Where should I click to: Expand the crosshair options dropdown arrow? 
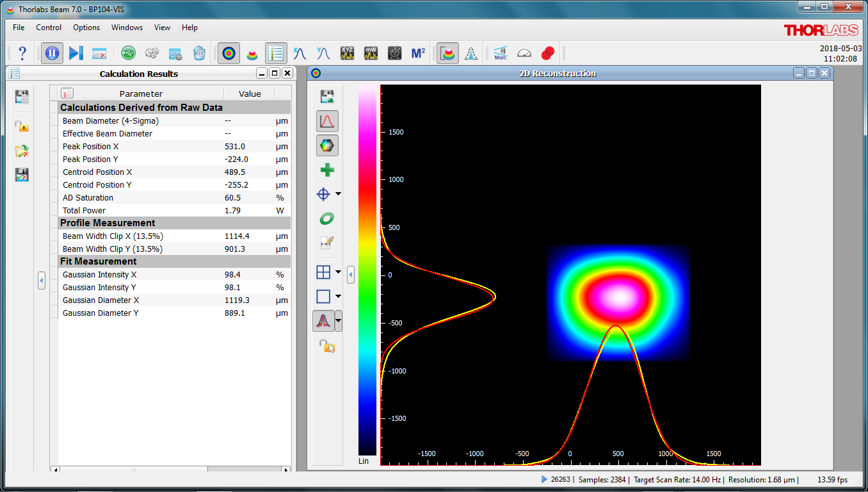pyautogui.click(x=339, y=194)
